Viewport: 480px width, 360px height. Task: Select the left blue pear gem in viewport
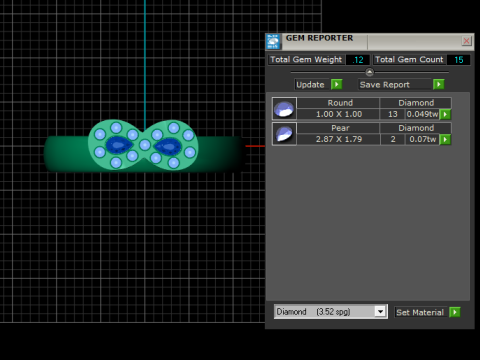(118, 145)
